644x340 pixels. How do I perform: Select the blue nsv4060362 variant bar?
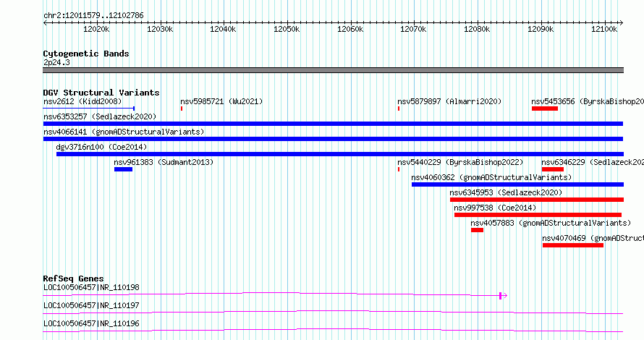[x=517, y=184]
